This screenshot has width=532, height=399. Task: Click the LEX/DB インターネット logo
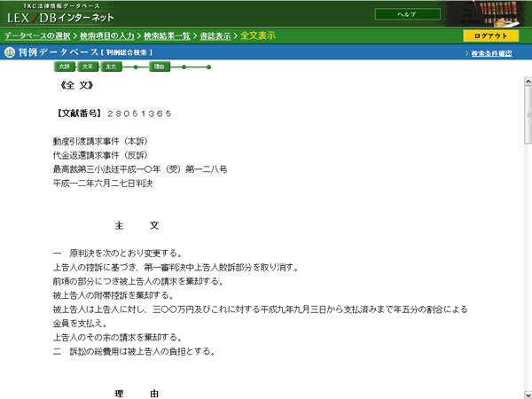60,14
